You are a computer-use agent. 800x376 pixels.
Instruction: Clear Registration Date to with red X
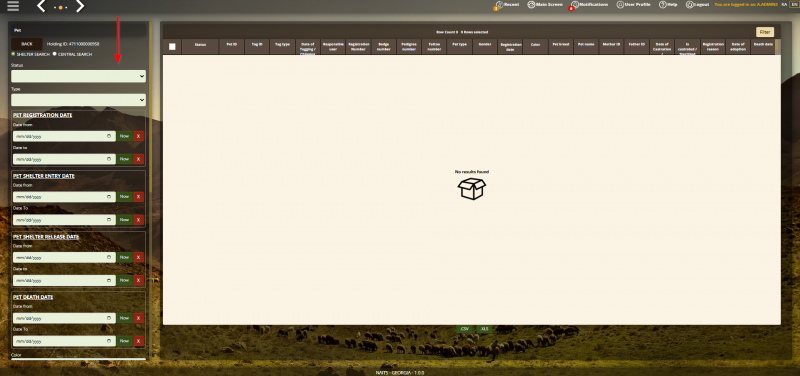138,159
